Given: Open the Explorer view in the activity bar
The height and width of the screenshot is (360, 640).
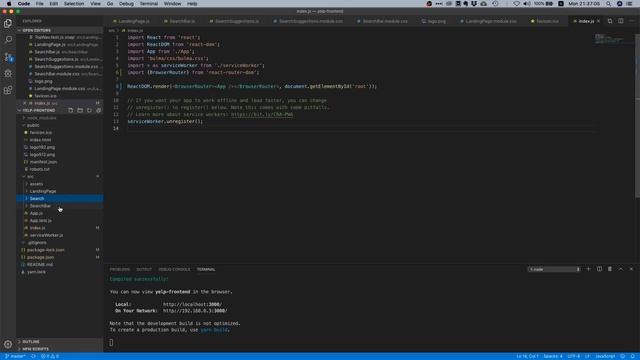Looking at the screenshot, I should 8,23.
